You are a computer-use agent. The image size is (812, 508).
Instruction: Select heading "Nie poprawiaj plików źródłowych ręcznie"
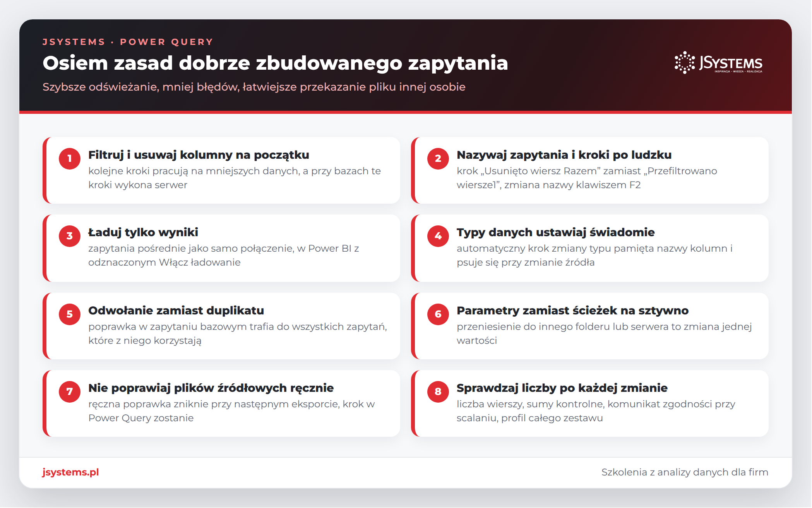(211, 388)
